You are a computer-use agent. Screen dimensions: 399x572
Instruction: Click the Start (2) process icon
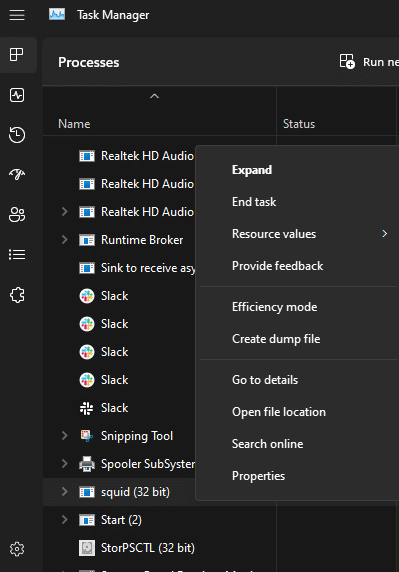click(x=87, y=520)
